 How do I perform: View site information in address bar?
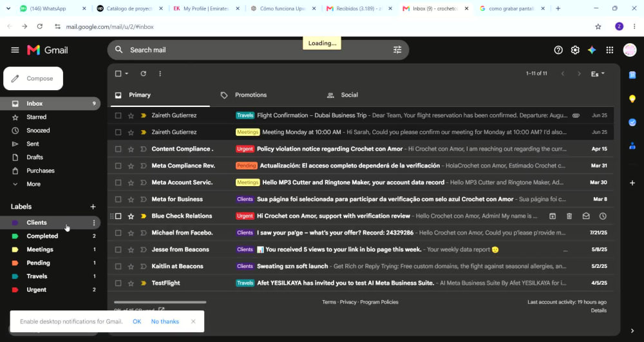pyautogui.click(x=57, y=26)
